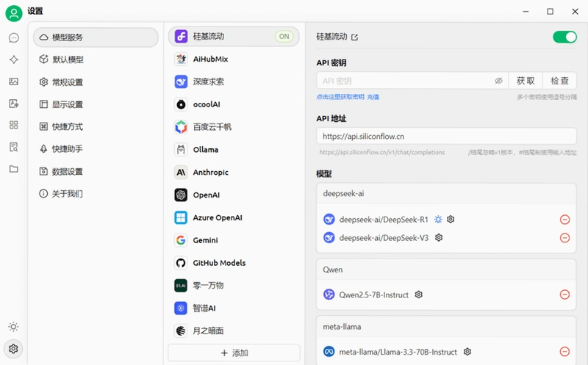Remove the deepseek-ai/DeepSeek-V3 model
Screen dimensions: 588x365
[564, 238]
